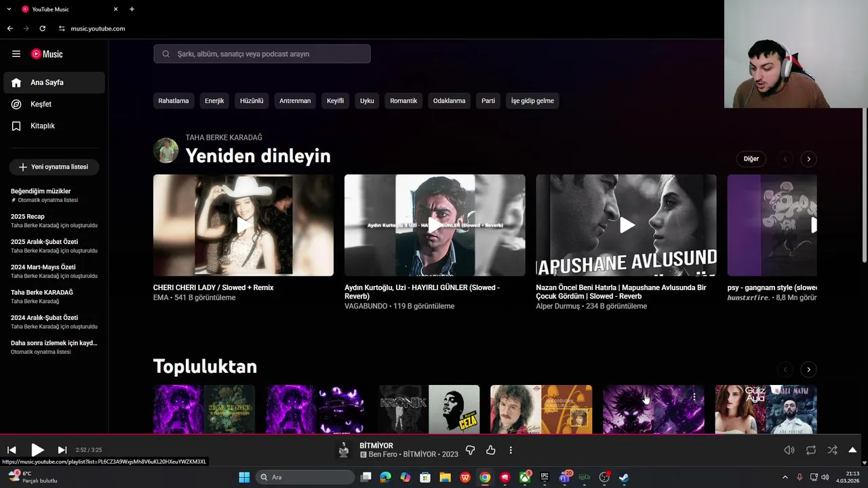Open a new browser tab

(x=132, y=9)
